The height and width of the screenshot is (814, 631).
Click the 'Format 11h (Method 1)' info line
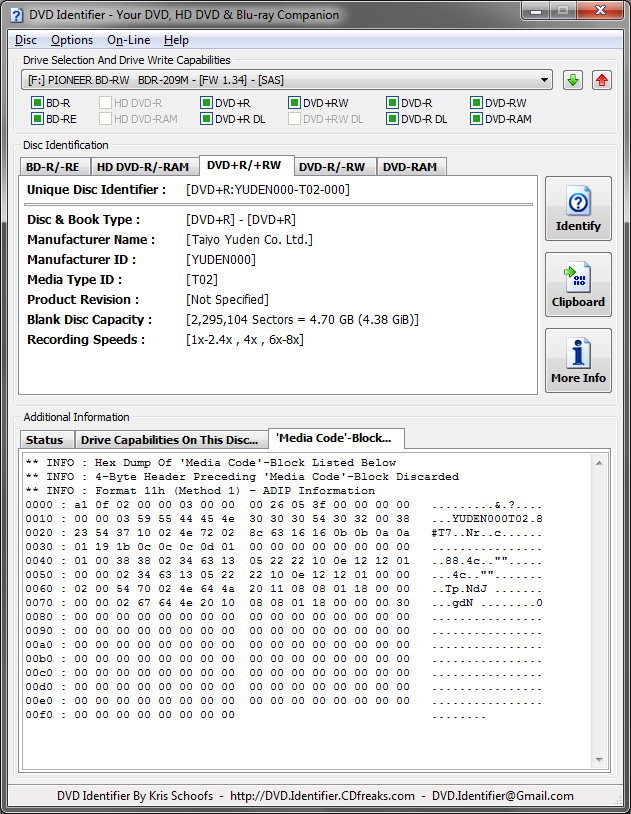200,491
